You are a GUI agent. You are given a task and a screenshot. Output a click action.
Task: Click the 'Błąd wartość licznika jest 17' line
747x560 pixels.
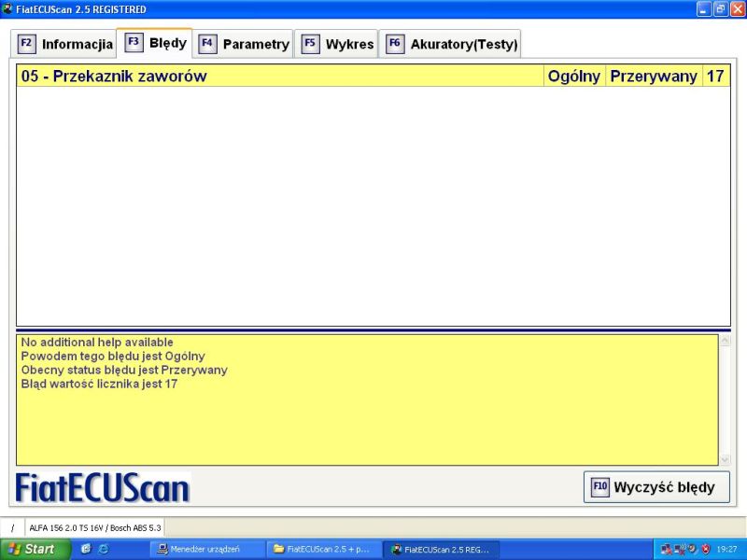[99, 384]
